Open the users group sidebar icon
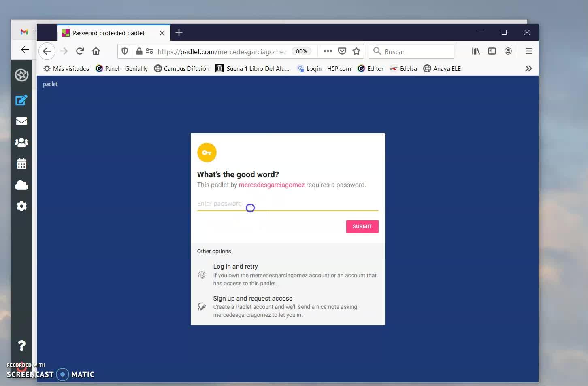Screen dimensions: 588x386 point(21,142)
